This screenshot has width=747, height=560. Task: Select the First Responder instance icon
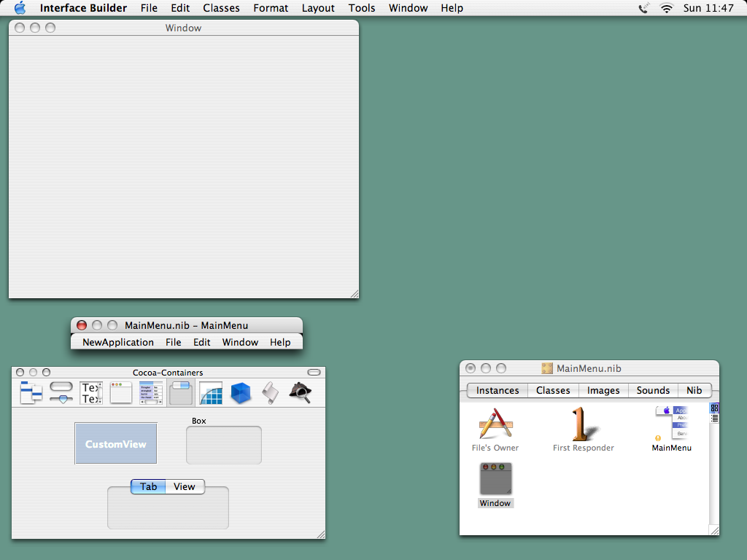click(583, 424)
